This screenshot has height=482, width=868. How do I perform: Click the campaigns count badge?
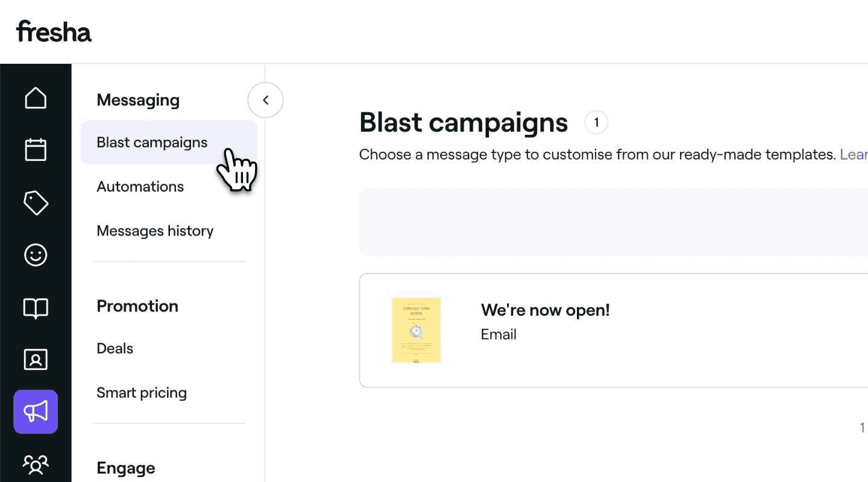pos(596,123)
